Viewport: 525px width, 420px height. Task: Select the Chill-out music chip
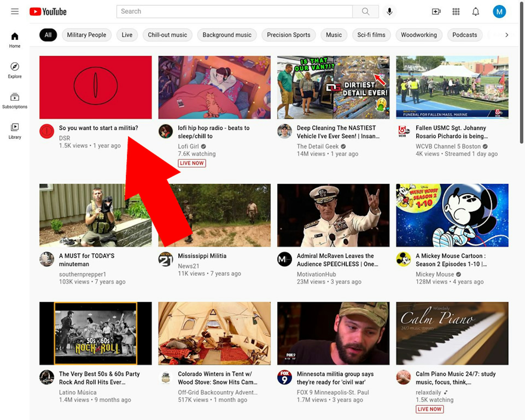coord(167,35)
